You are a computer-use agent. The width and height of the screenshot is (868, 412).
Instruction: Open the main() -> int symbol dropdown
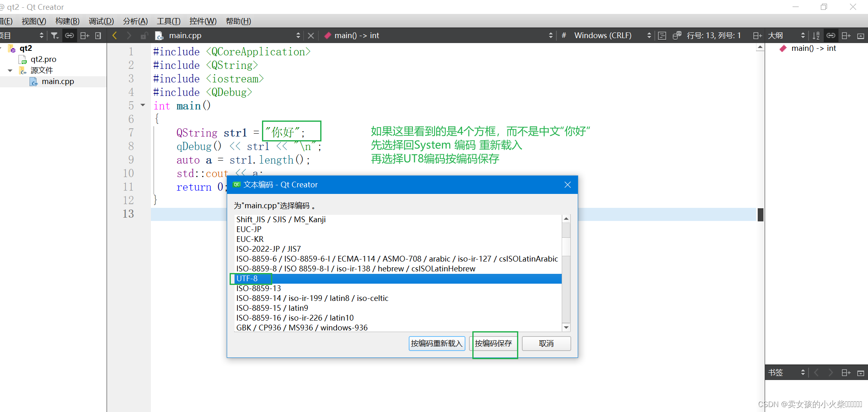pos(550,35)
